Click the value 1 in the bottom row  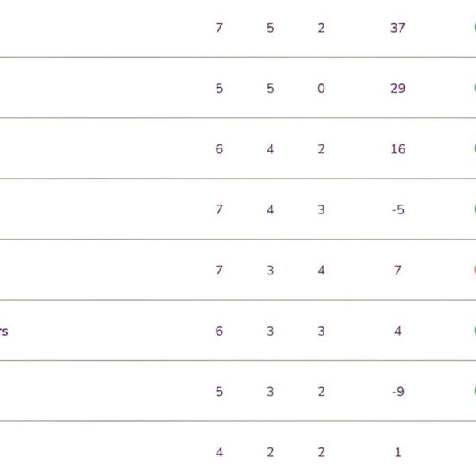click(398, 452)
